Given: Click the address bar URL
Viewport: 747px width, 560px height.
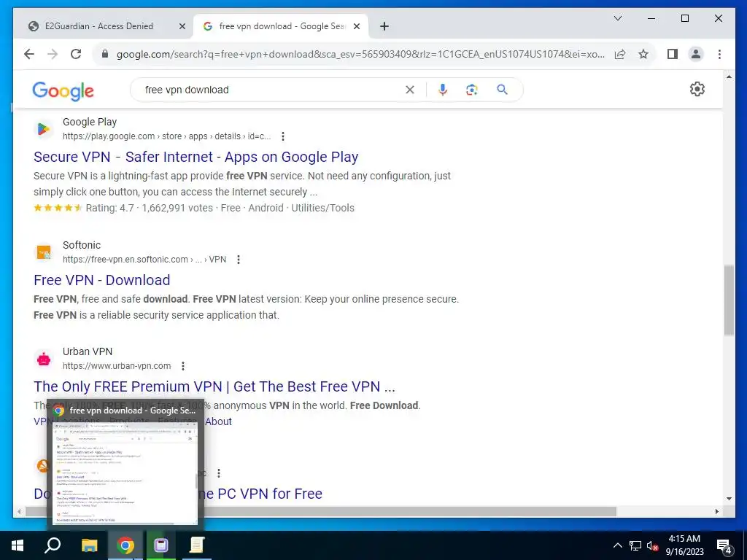Looking at the screenshot, I should coord(360,54).
